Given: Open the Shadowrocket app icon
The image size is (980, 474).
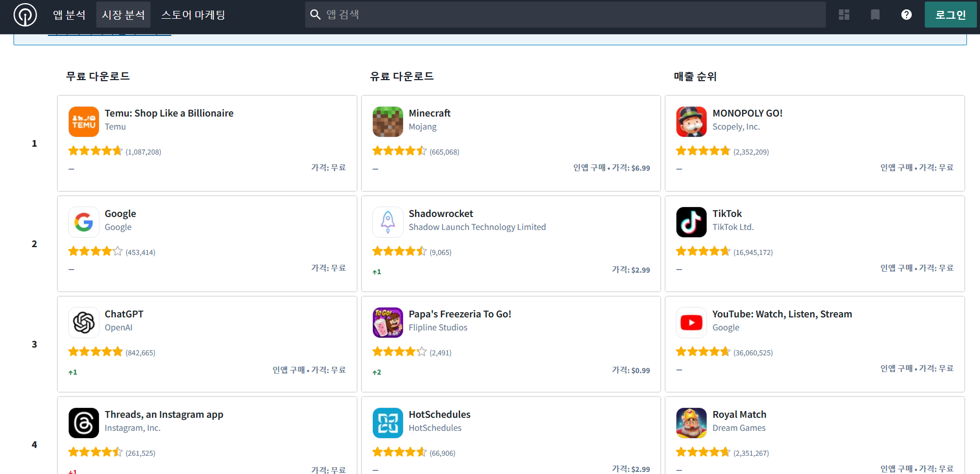Looking at the screenshot, I should (388, 222).
